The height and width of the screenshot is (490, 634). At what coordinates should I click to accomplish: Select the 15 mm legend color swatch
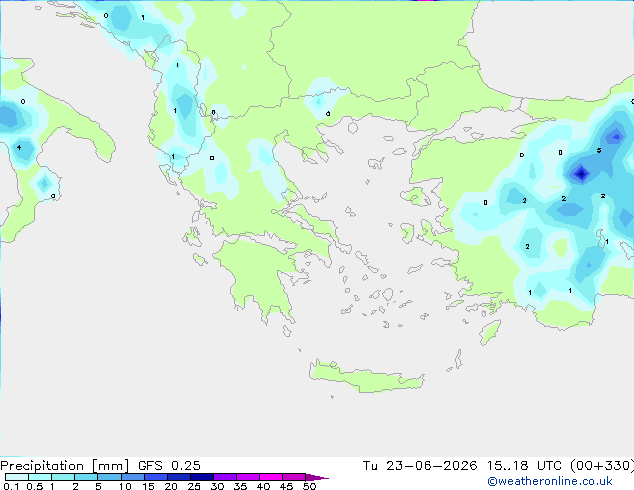click(156, 477)
